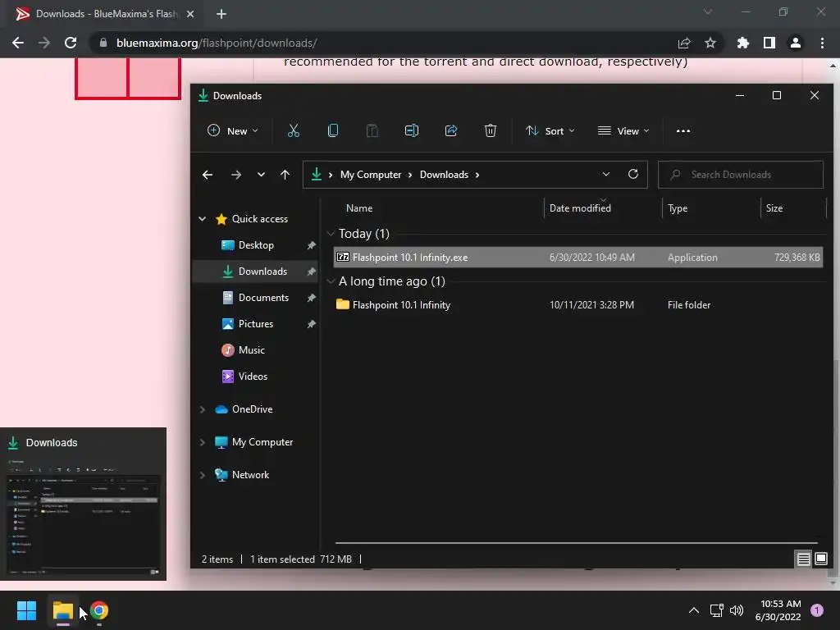The image size is (840, 630).
Task: Collapse the Today (1) group
Action: coord(331,234)
